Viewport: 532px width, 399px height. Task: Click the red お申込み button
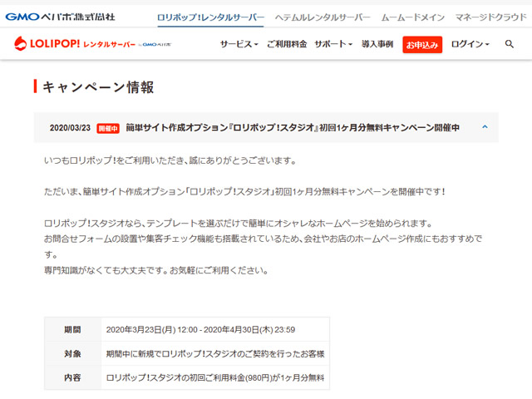pos(422,44)
